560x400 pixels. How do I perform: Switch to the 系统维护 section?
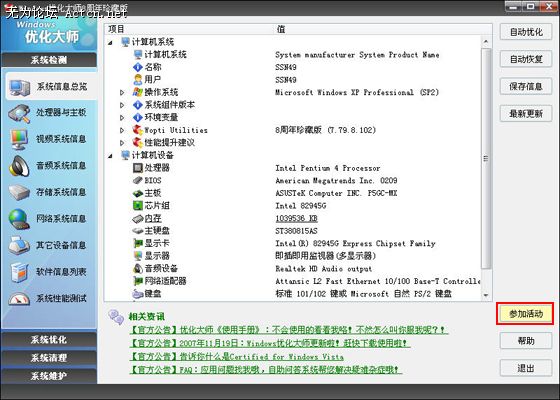pyautogui.click(x=49, y=376)
